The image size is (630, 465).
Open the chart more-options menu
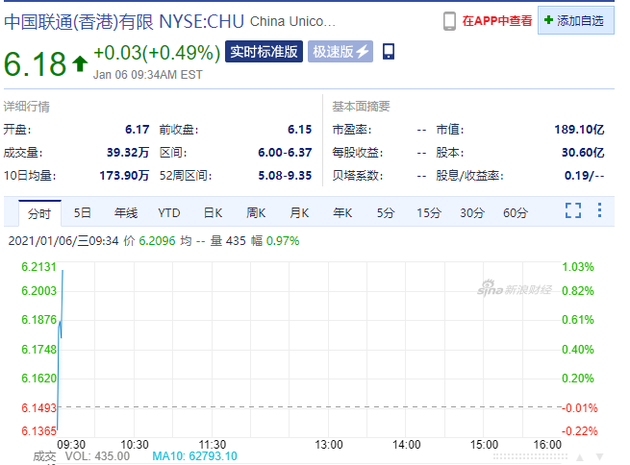tap(599, 210)
